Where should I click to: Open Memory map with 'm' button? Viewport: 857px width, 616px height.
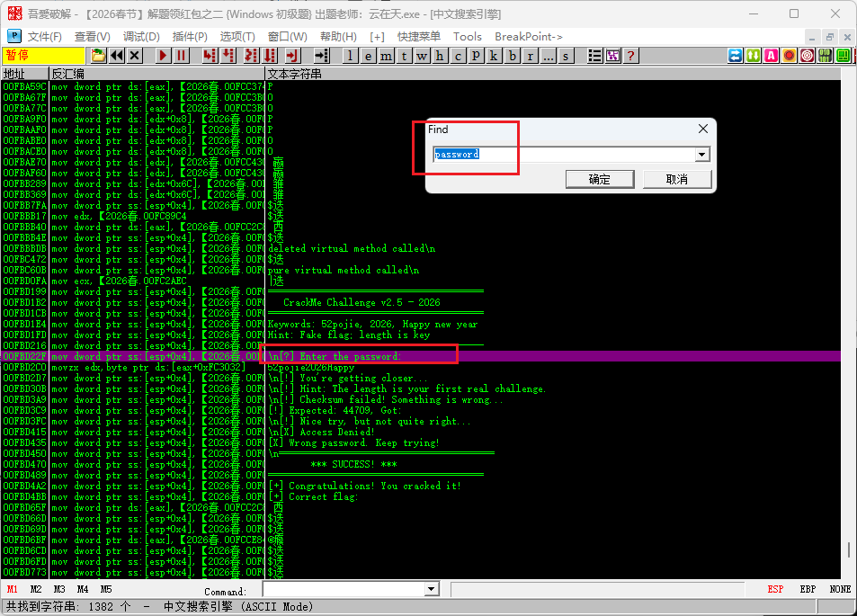387,56
